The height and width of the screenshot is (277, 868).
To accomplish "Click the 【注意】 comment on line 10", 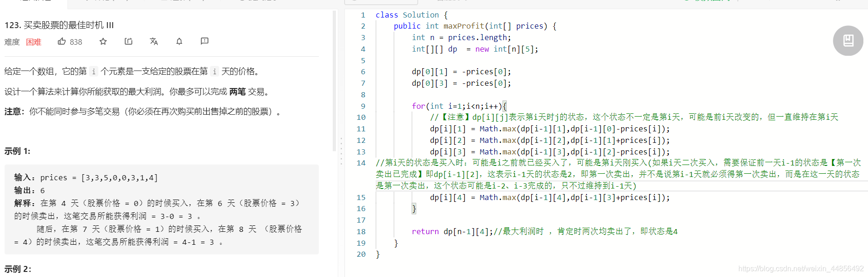I will point(634,117).
